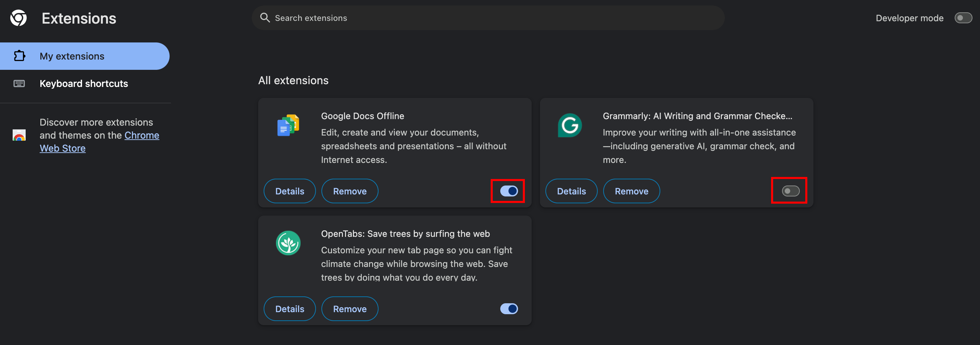Remove the OpenTabs extension

pos(349,308)
